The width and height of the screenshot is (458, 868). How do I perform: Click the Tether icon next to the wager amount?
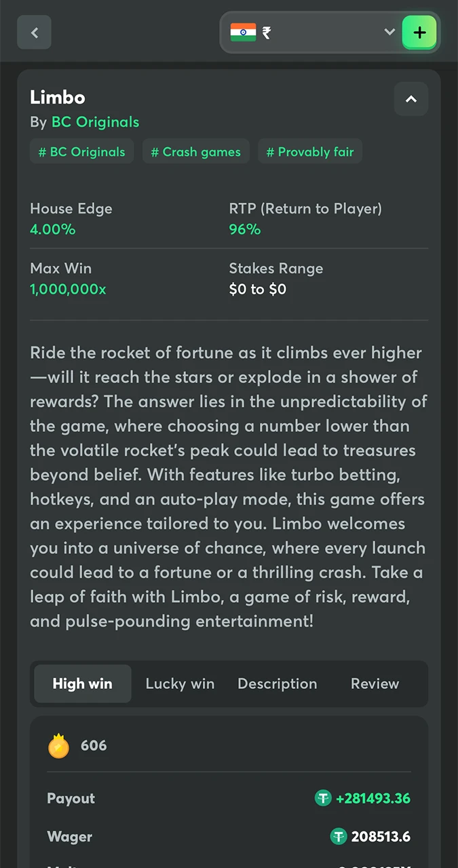tap(339, 837)
